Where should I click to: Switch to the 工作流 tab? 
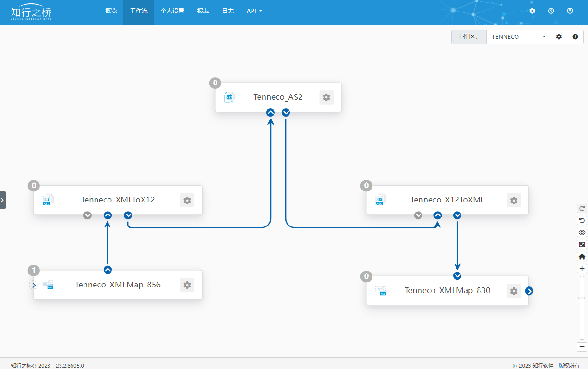tap(139, 11)
